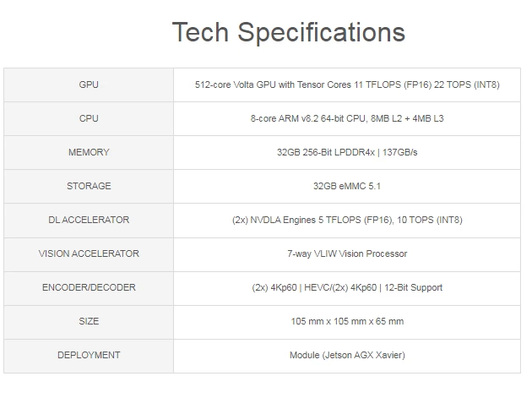
Task: Select the CPU row label
Action: pyautogui.click(x=89, y=118)
